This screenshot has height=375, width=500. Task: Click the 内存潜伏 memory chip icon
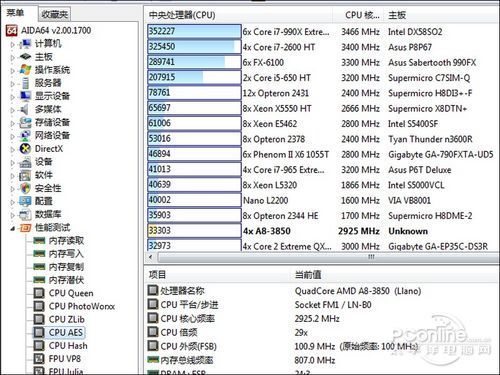tap(39, 280)
